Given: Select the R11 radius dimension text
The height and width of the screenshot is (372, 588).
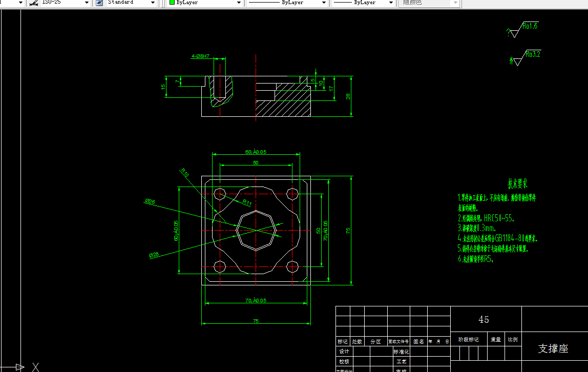Looking at the screenshot, I should pos(247,202).
